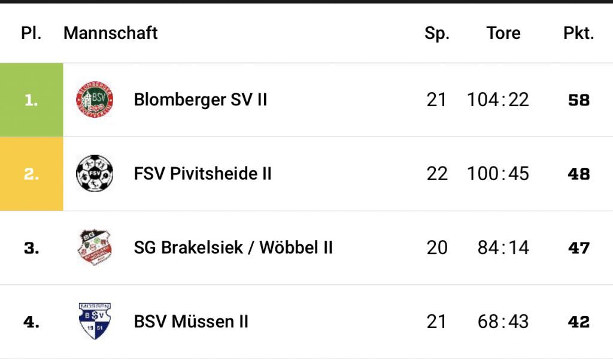Screen dimensions: 613x364
Task: Open the BSV Müssen II blue shield logo
Action: (x=95, y=321)
